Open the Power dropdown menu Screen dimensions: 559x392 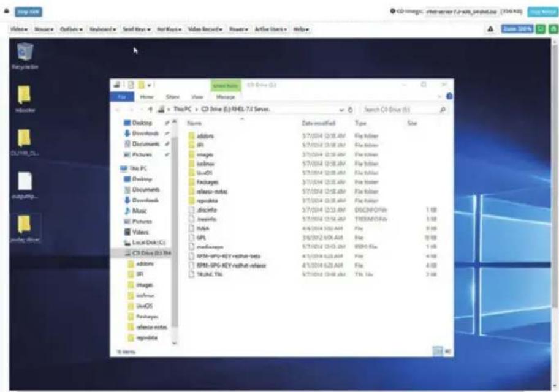click(x=238, y=29)
